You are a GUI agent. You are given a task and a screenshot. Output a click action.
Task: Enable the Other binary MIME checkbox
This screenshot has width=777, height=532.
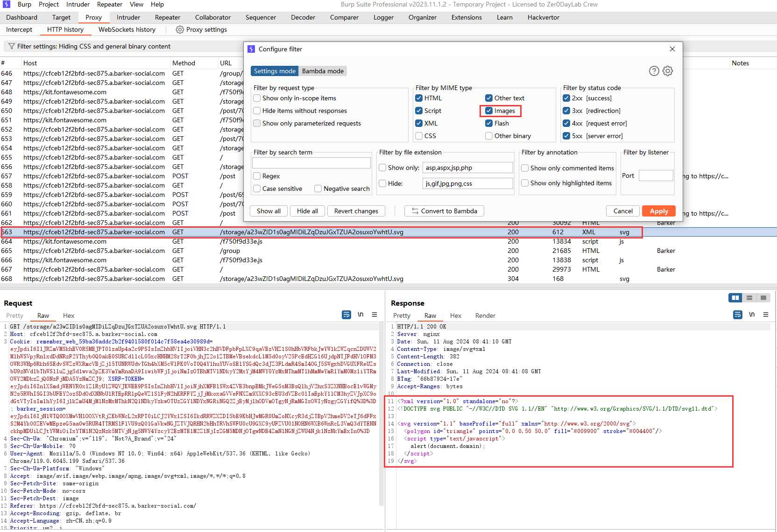[489, 136]
